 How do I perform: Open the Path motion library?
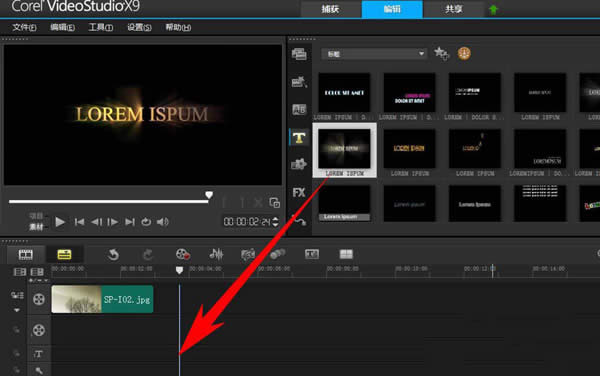tap(299, 220)
